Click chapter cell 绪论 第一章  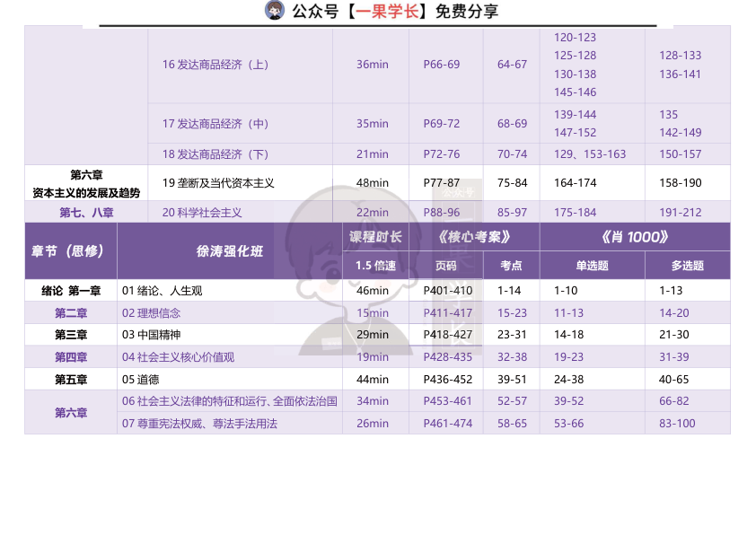tap(71, 291)
